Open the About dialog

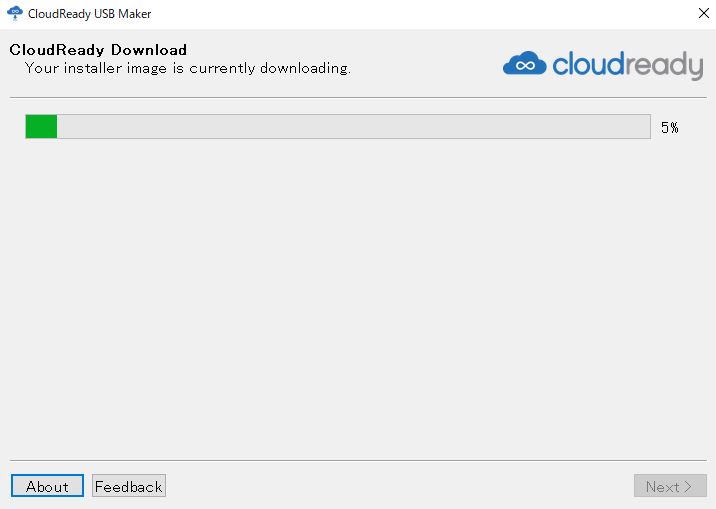click(47, 486)
